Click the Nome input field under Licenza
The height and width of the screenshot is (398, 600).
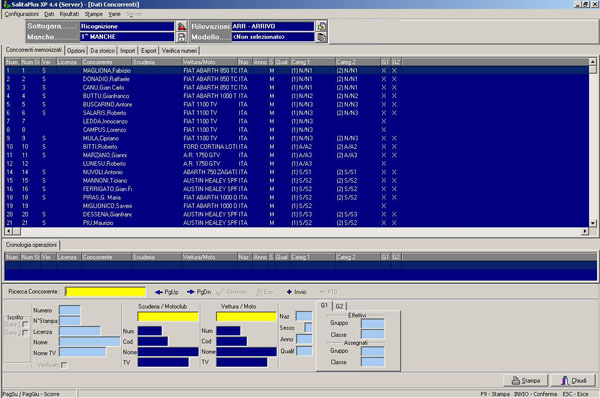tap(90, 342)
